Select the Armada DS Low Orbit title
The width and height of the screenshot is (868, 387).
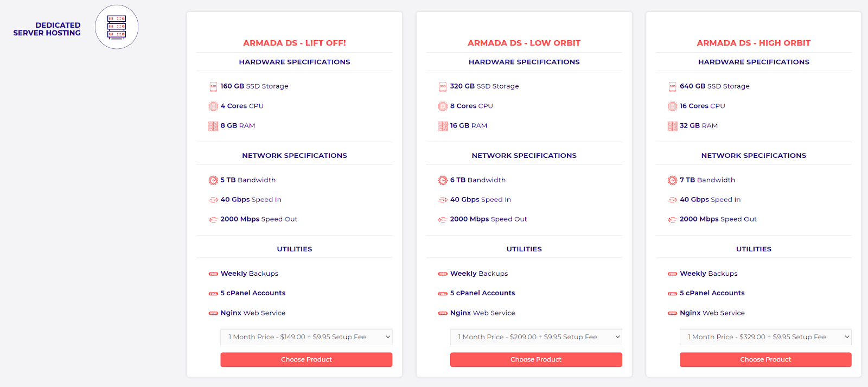click(x=524, y=42)
